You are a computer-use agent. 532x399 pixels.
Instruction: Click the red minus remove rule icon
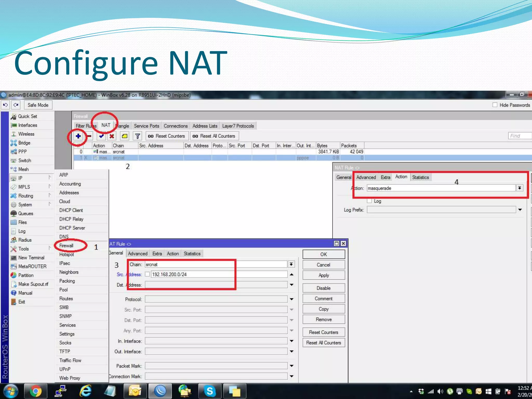tap(89, 136)
